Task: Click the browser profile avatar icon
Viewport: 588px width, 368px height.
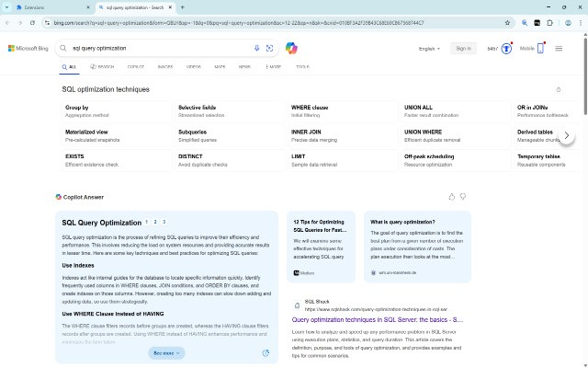Action: [568, 23]
